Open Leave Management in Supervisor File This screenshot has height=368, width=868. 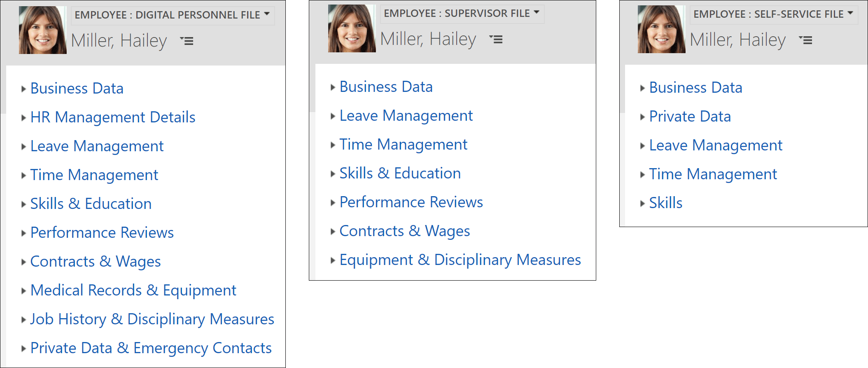tap(406, 116)
